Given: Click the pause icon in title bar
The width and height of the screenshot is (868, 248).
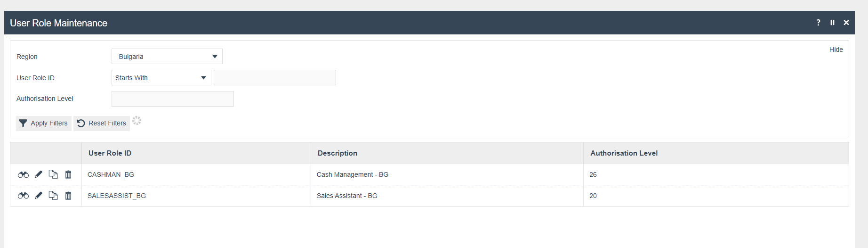Looking at the screenshot, I should [832, 23].
